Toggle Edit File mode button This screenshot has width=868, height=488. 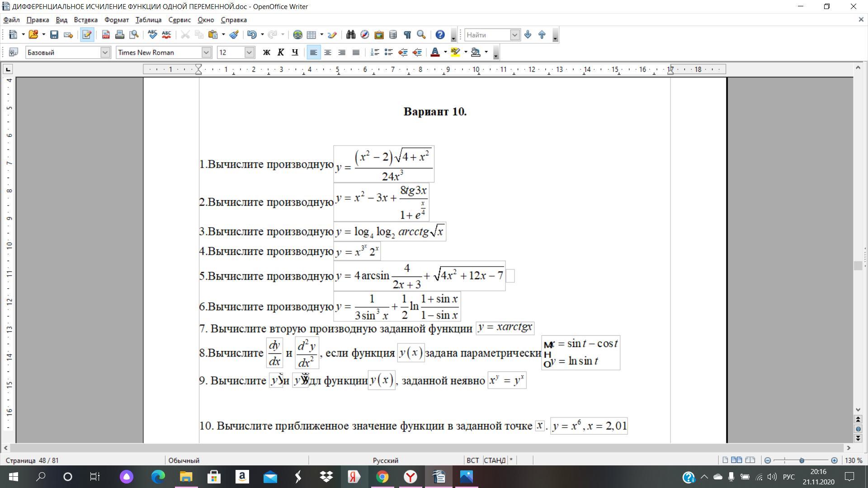87,35
